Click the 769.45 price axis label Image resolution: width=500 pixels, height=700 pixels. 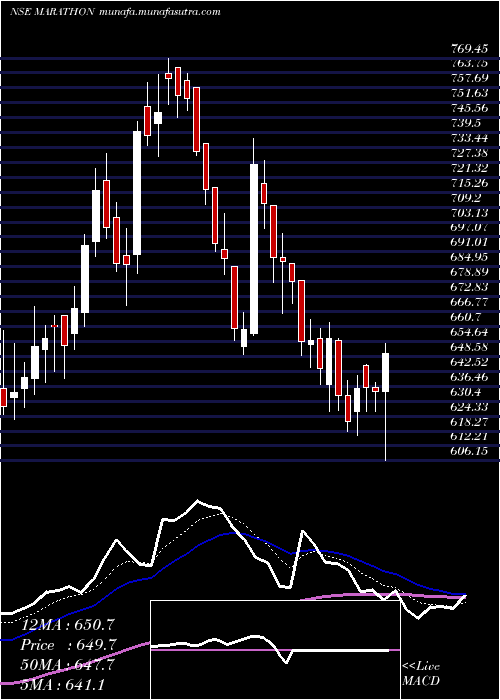click(469, 49)
